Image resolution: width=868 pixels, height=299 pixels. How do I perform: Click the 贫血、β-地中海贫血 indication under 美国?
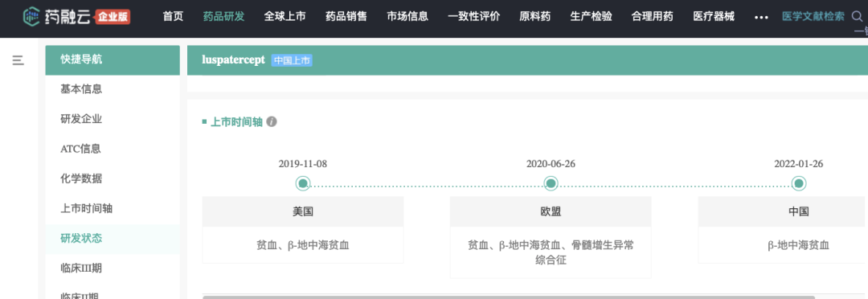303,245
